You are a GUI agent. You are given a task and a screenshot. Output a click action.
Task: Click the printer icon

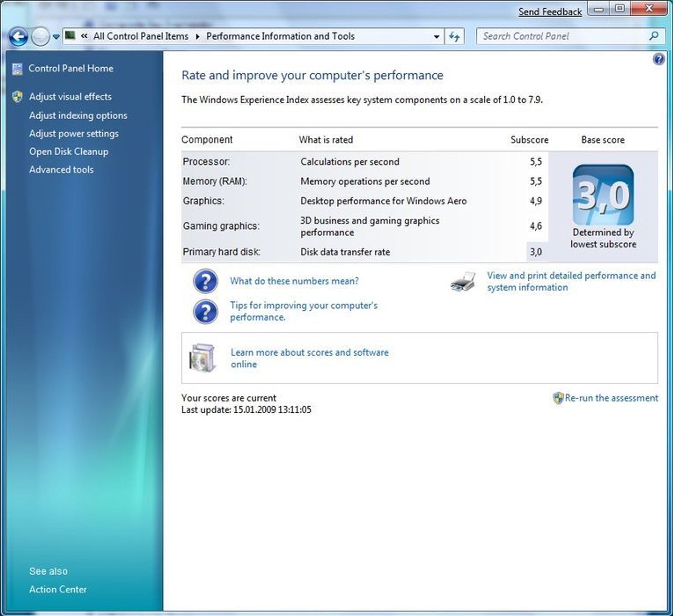tap(463, 281)
